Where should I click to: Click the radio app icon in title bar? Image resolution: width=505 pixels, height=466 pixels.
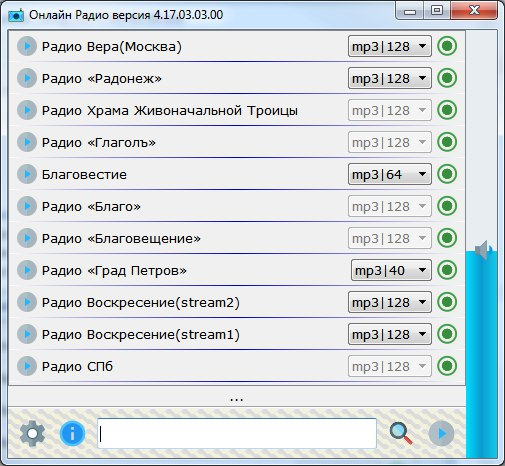pos(16,15)
